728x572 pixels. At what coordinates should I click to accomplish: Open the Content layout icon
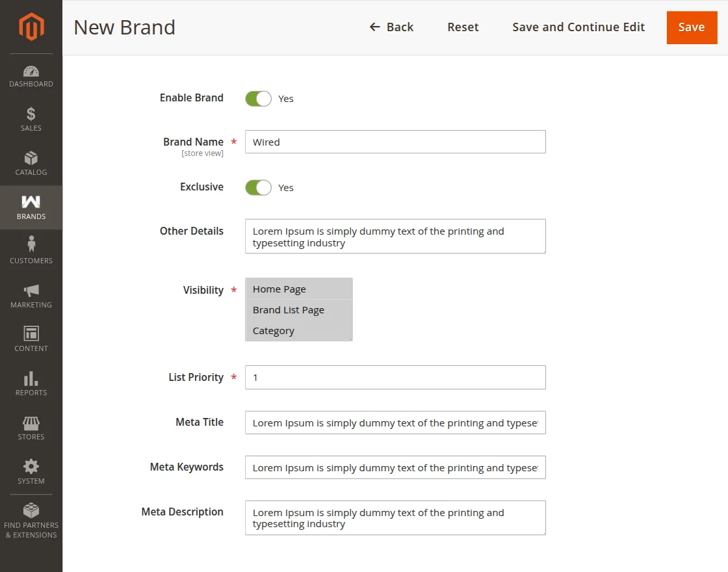tap(31, 333)
